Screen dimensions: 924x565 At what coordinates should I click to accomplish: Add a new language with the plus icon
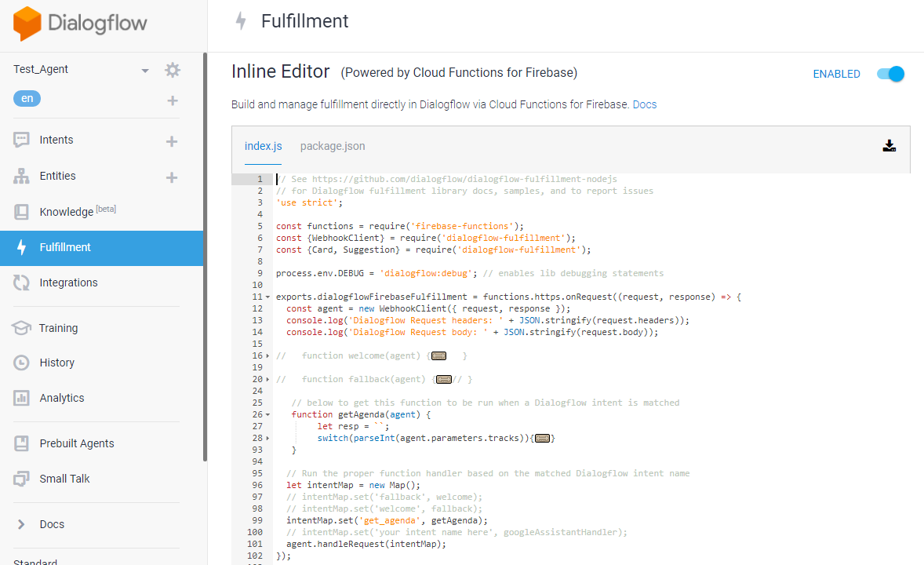pos(171,98)
